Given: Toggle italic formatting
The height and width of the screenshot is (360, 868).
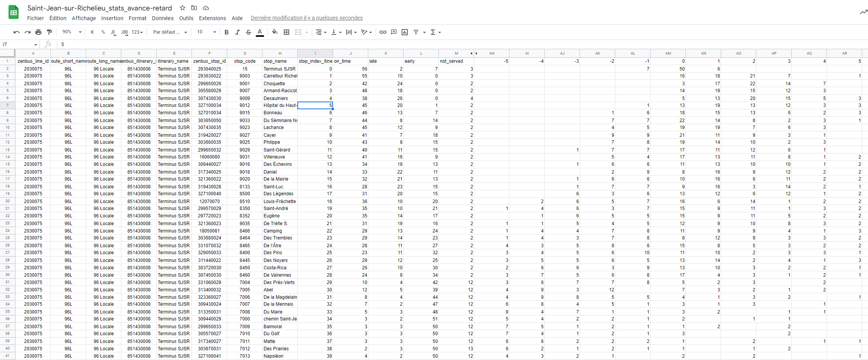Looking at the screenshot, I should (x=238, y=32).
